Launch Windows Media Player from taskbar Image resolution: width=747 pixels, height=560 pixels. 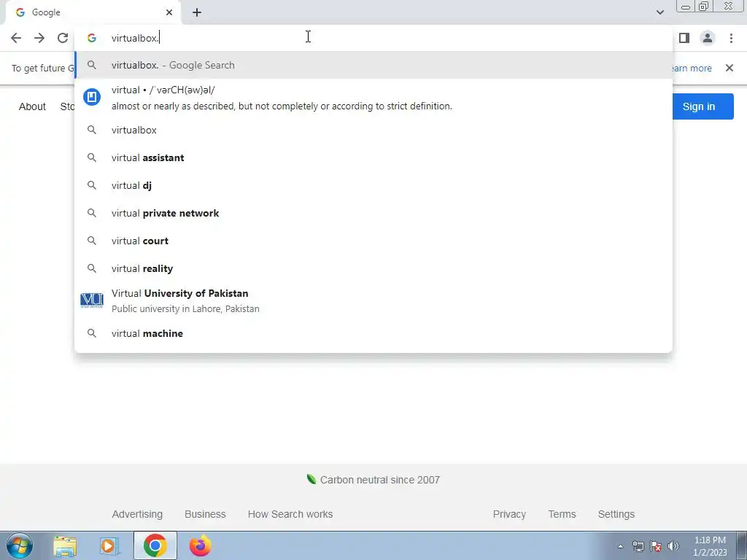[x=109, y=545]
